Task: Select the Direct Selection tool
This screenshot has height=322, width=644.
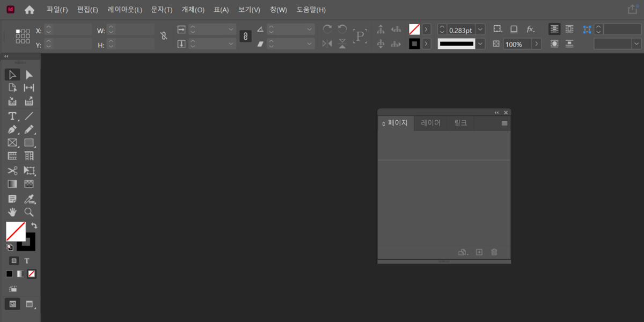Action: [30, 75]
